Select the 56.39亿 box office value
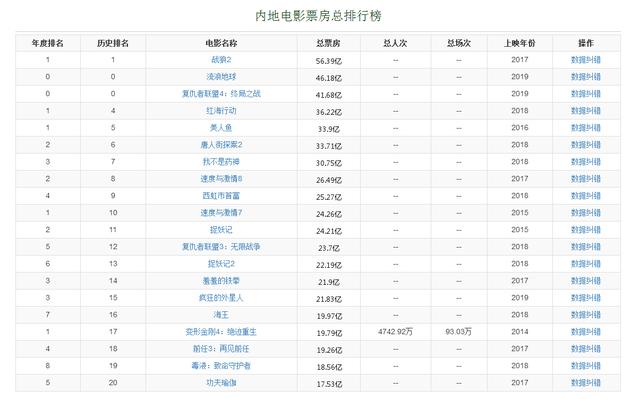This screenshot has width=640, height=399. (x=329, y=61)
